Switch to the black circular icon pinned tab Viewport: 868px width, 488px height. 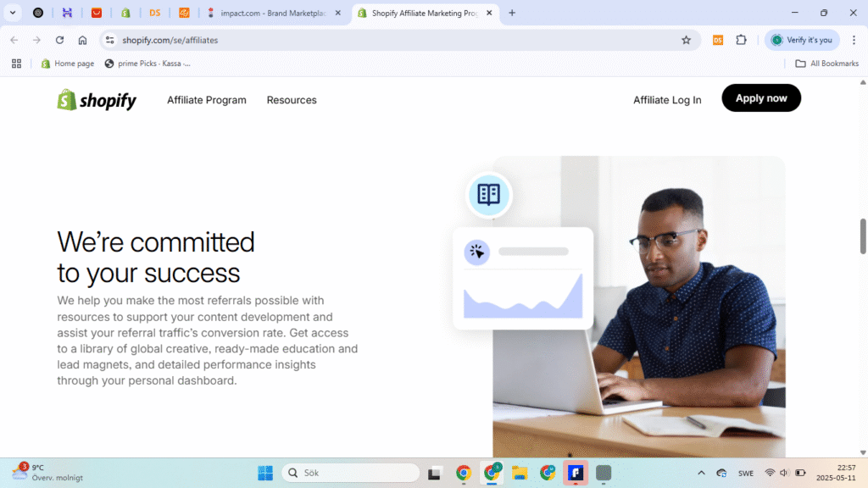(38, 13)
